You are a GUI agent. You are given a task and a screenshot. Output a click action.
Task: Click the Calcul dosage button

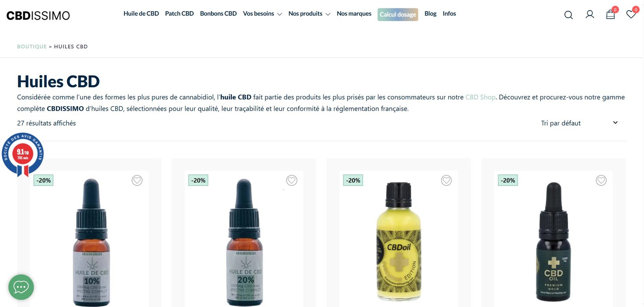pos(398,14)
